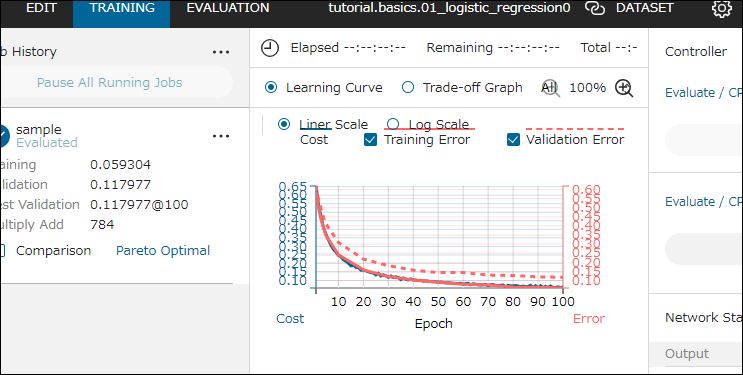Switch to the EDIT tab
Screen dimensions: 743x375
[41, 8]
